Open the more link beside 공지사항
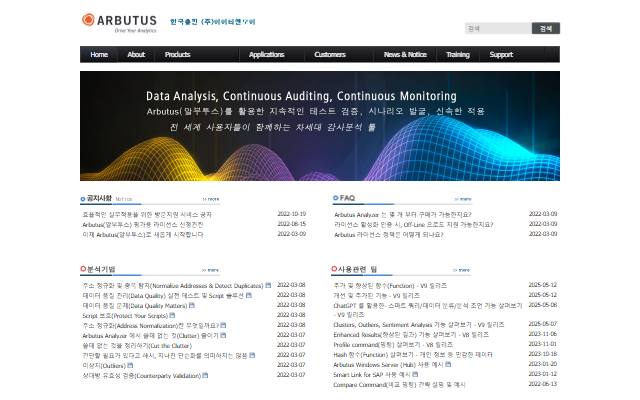The width and height of the screenshot is (640, 400). pos(211,199)
